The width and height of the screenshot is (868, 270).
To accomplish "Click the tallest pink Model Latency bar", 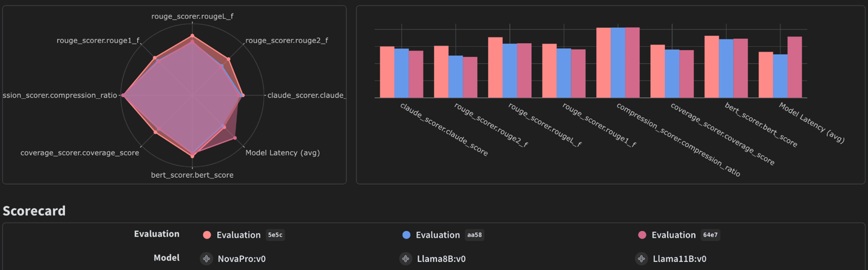I will (x=795, y=67).
